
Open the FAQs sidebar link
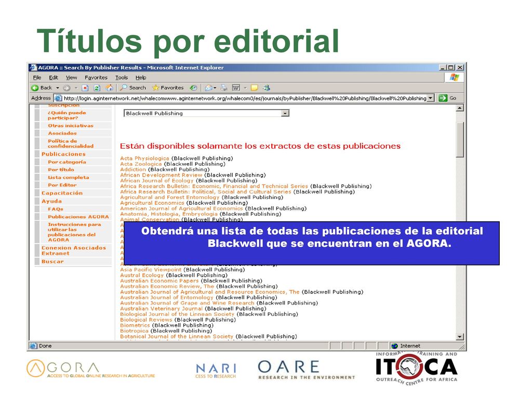tap(56, 209)
